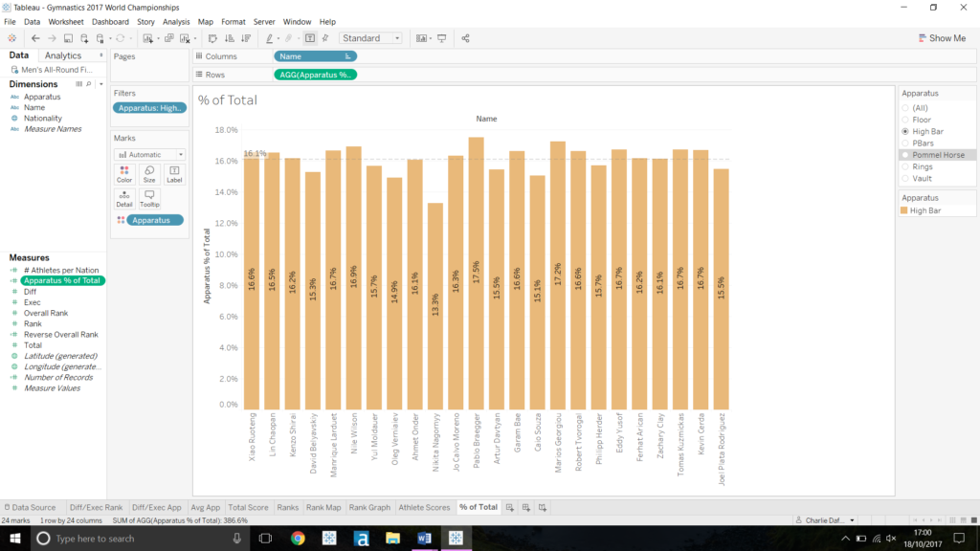The height and width of the screenshot is (551, 980).
Task: Click the Pablo Braegger 17.5% bar
Action: click(x=477, y=274)
